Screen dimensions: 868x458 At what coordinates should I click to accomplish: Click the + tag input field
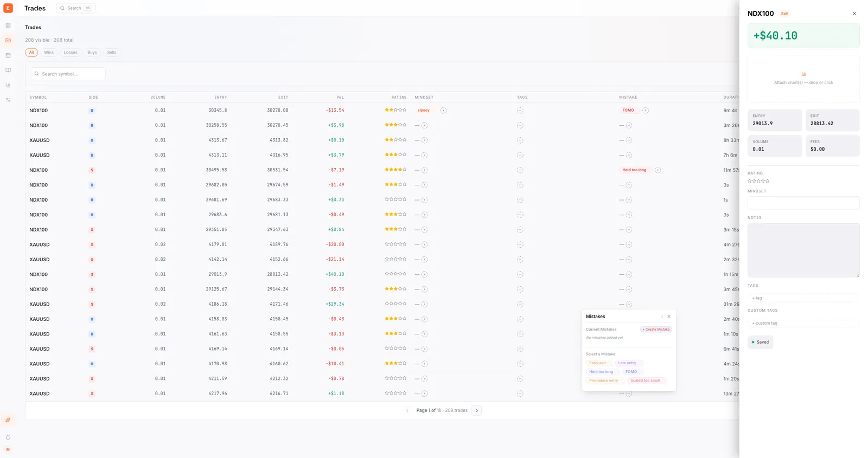click(x=803, y=298)
